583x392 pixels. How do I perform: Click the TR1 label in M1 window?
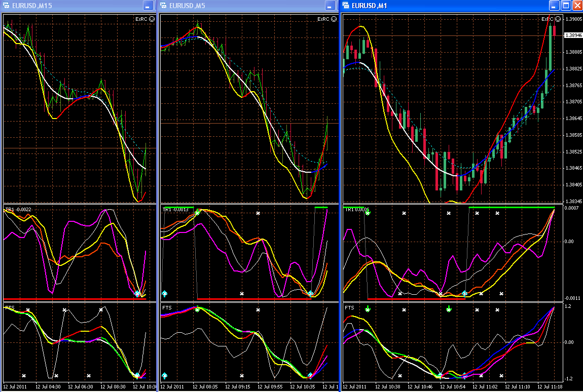356,210
